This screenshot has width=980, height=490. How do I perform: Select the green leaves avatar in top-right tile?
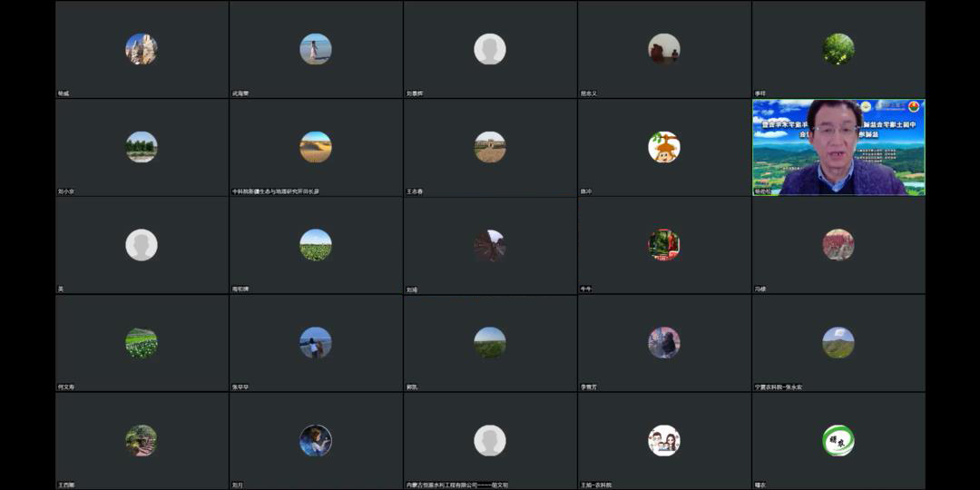pos(838,49)
